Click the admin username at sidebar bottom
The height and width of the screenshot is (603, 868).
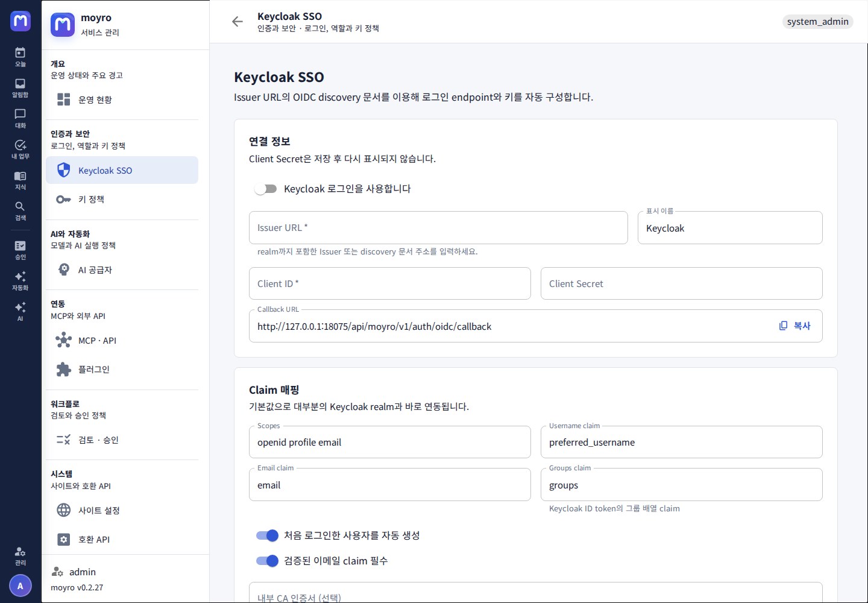[83, 572]
